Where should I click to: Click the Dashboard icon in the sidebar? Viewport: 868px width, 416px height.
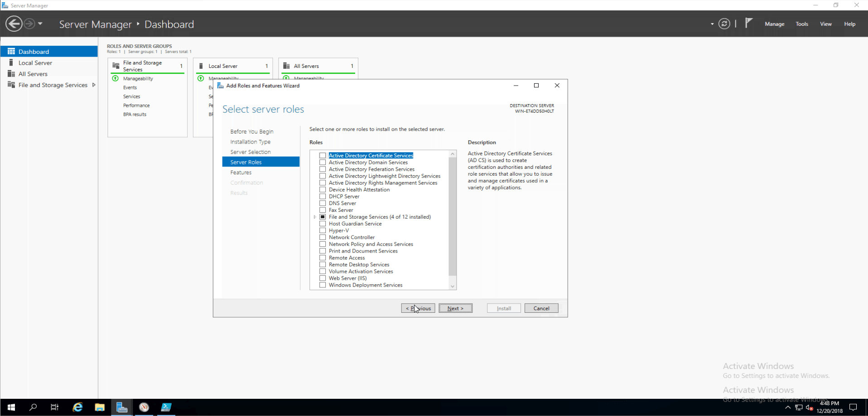pos(11,51)
